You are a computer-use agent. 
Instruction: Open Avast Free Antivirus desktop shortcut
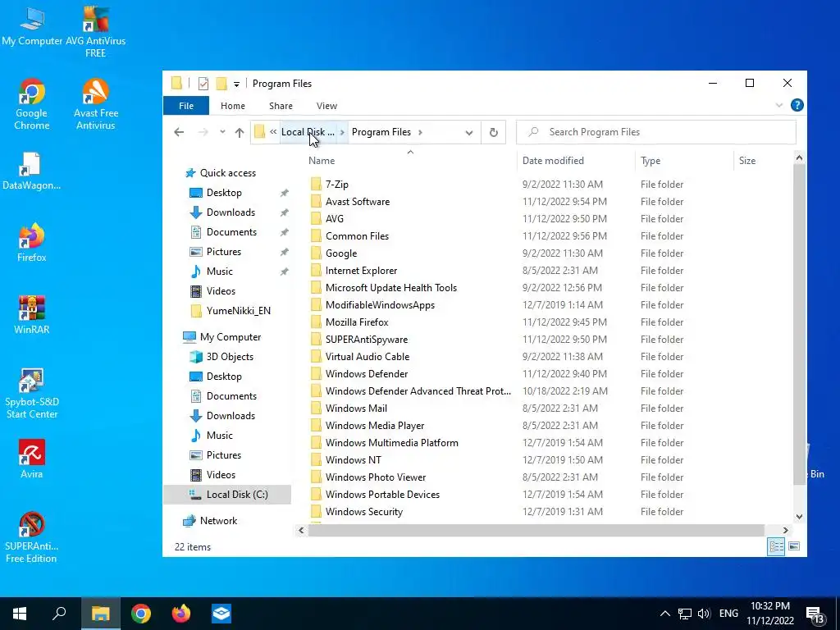95,104
